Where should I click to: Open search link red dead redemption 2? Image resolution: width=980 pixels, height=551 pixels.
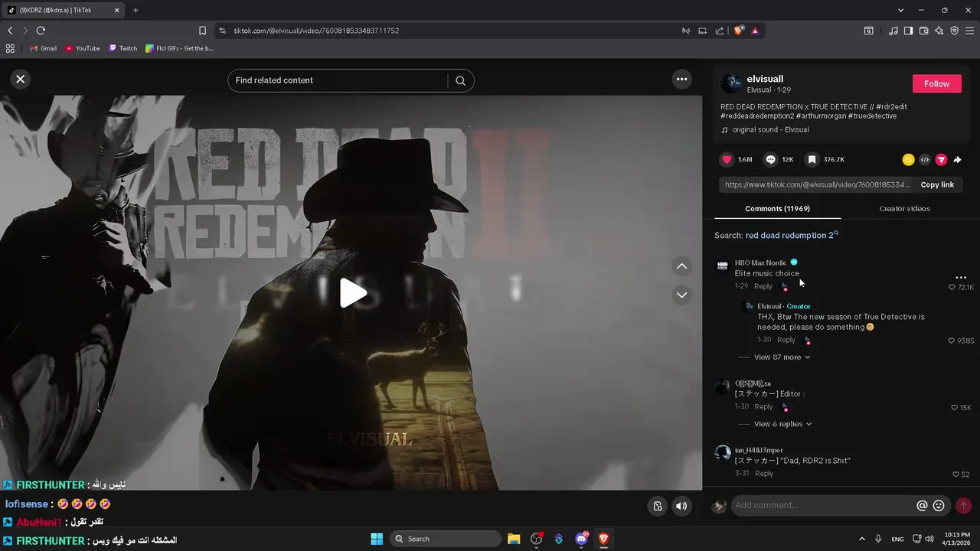tap(792, 235)
